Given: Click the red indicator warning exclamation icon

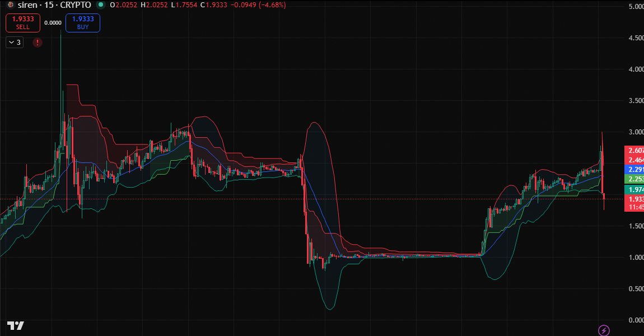Looking at the screenshot, I should [38, 43].
